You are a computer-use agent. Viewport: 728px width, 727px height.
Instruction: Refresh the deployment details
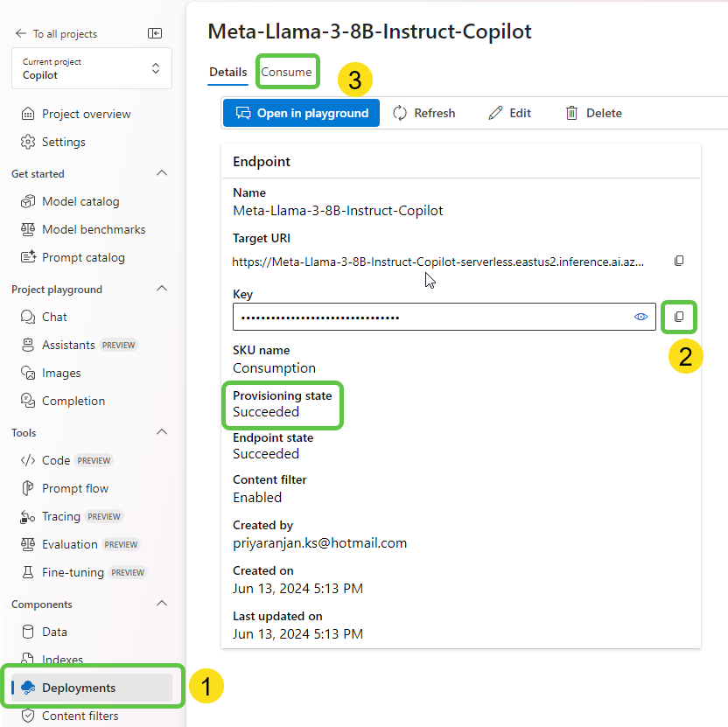(424, 113)
